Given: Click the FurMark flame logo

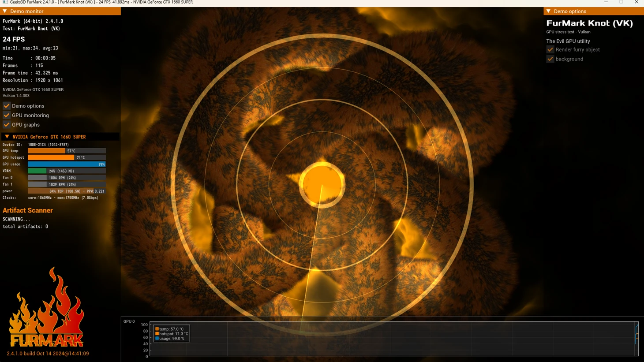Looking at the screenshot, I should (x=46, y=307).
